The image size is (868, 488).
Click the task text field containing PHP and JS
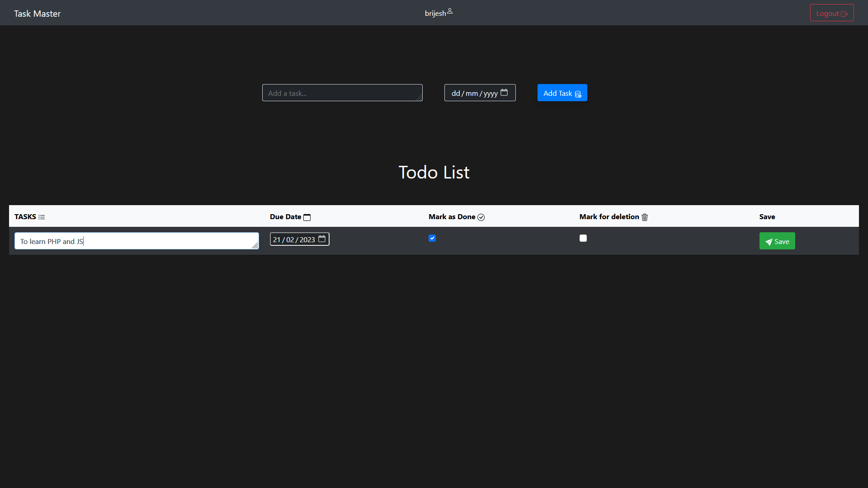click(x=136, y=241)
